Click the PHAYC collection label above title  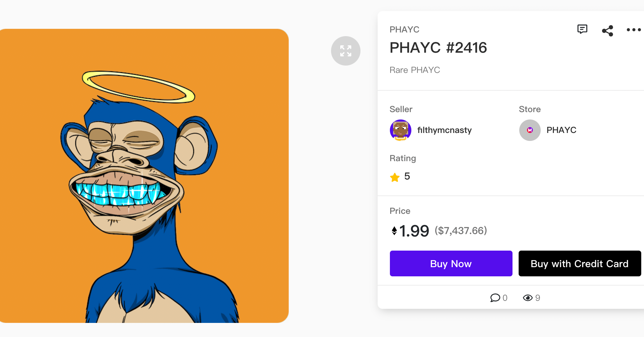tap(404, 30)
